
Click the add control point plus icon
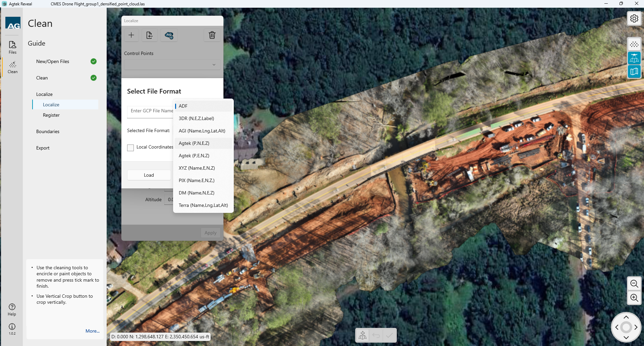tap(131, 35)
